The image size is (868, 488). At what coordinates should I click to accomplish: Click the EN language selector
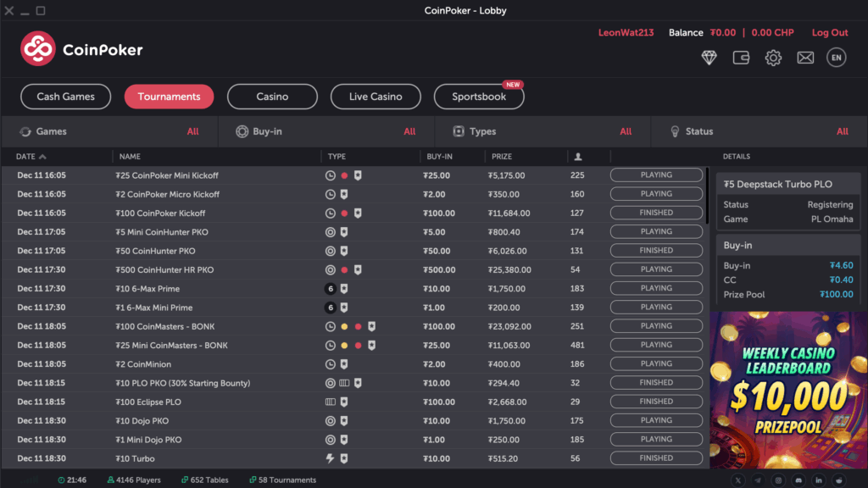837,58
